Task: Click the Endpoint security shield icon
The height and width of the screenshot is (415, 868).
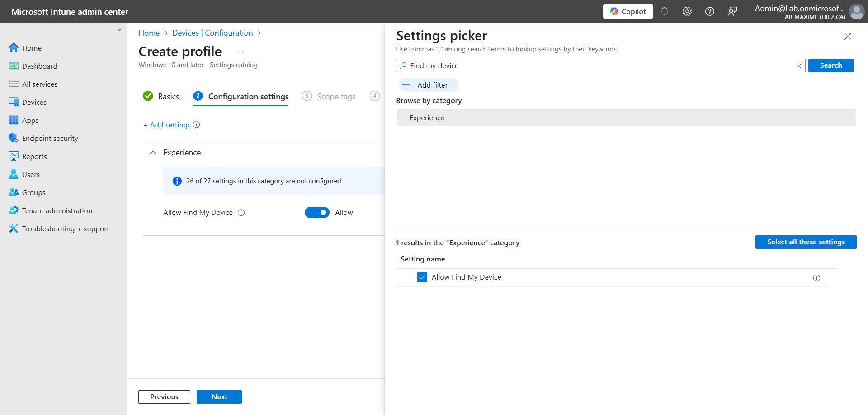Action: point(14,138)
